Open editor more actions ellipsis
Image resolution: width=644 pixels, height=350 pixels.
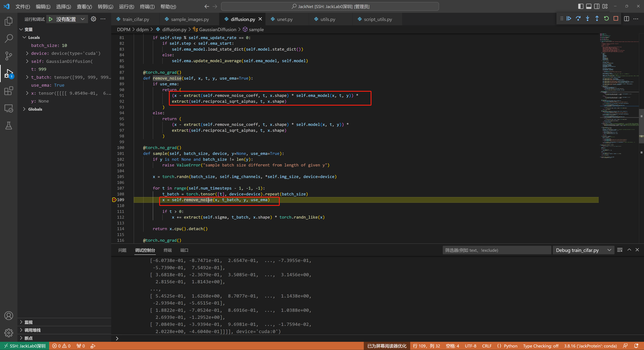click(x=636, y=19)
